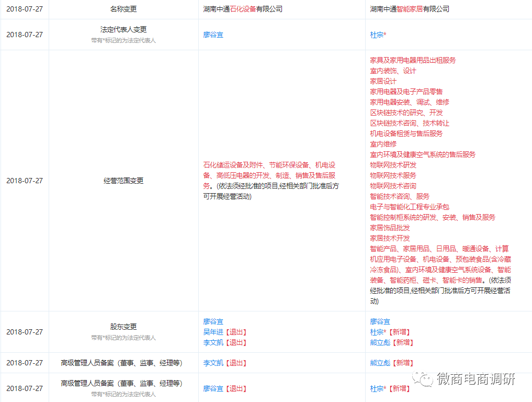Click scope line 物联网技术咨询
The width and height of the screenshot is (532, 402).
pos(393,186)
